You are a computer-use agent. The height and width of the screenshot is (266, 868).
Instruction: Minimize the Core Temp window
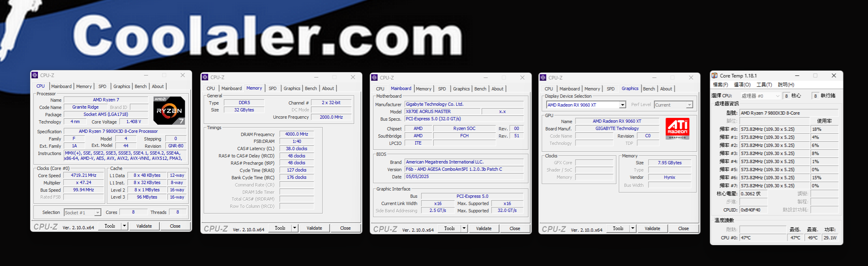(x=797, y=75)
